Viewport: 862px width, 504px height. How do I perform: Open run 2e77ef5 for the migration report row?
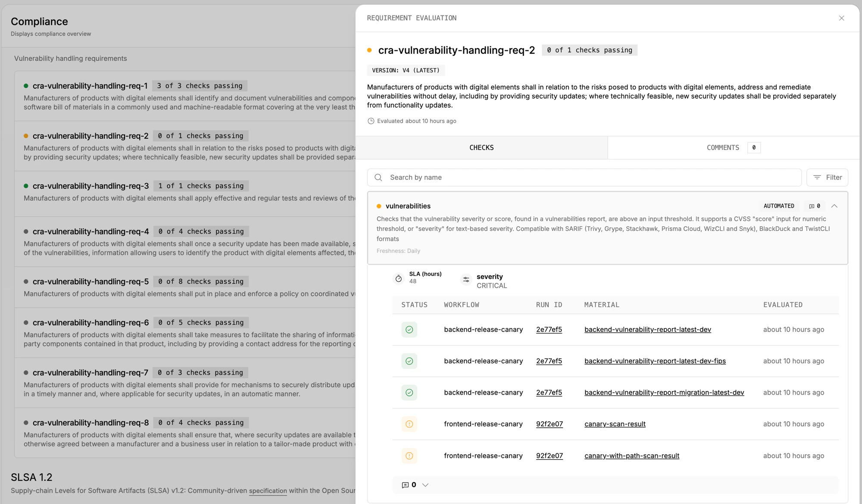549,392
